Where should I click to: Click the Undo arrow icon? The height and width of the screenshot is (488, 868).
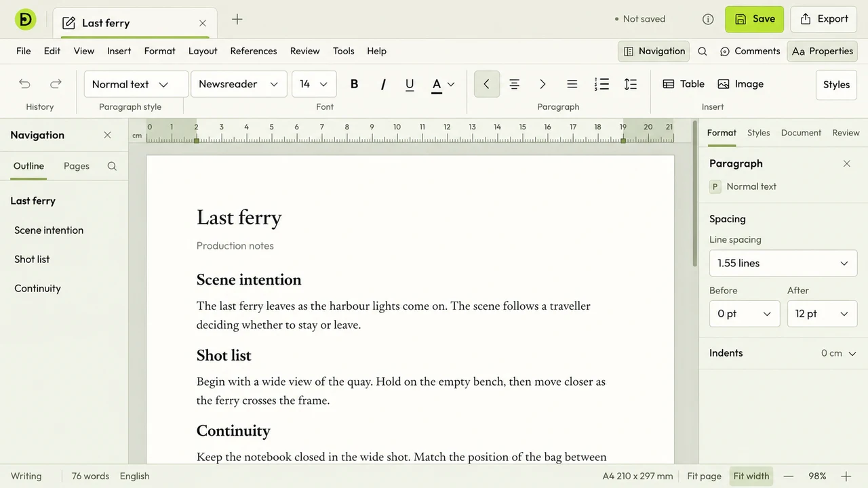click(24, 84)
